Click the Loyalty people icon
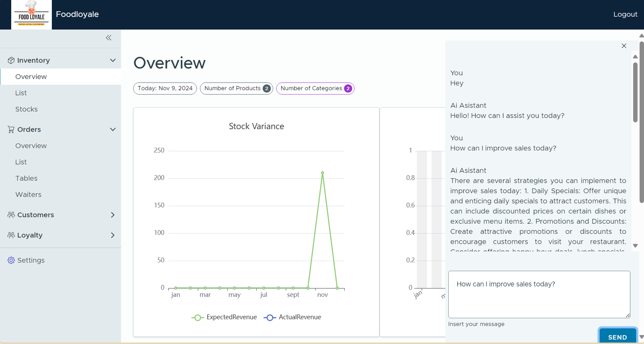644x344 pixels. tap(11, 235)
